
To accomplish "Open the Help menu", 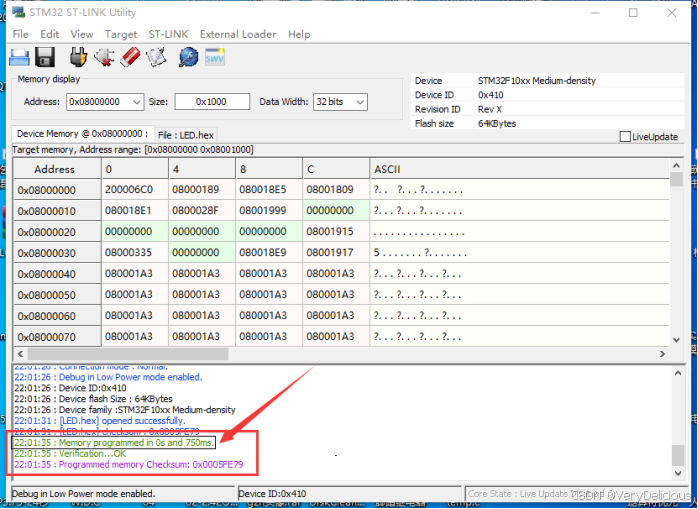I will (299, 34).
